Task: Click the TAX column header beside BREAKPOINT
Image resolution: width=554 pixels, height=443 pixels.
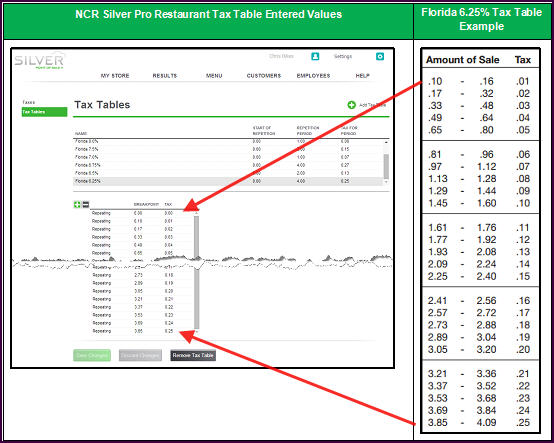Action: point(168,205)
